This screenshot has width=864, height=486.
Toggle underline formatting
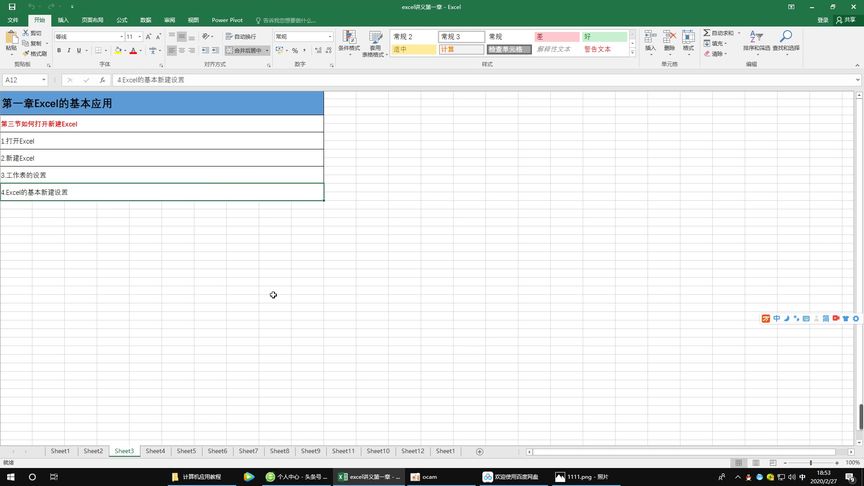(x=79, y=51)
